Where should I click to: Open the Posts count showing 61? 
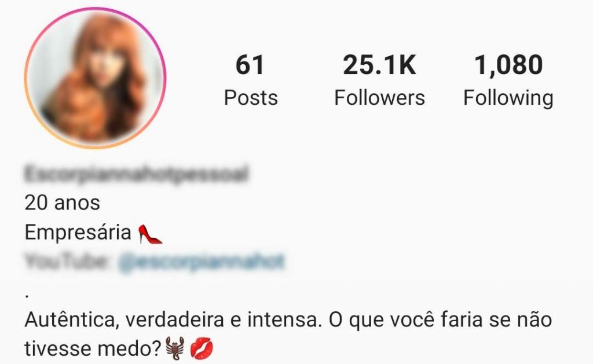point(250,65)
